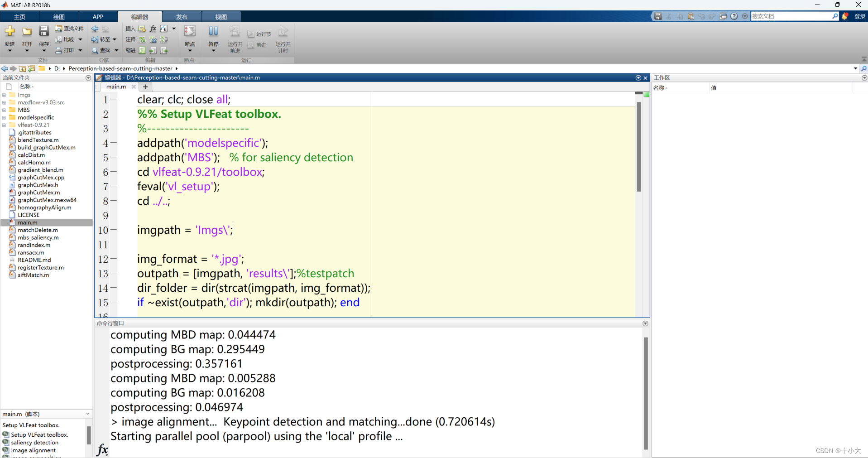This screenshot has height=458, width=868.
Task: Click the 登录 sign-in link
Action: pyautogui.click(x=859, y=16)
